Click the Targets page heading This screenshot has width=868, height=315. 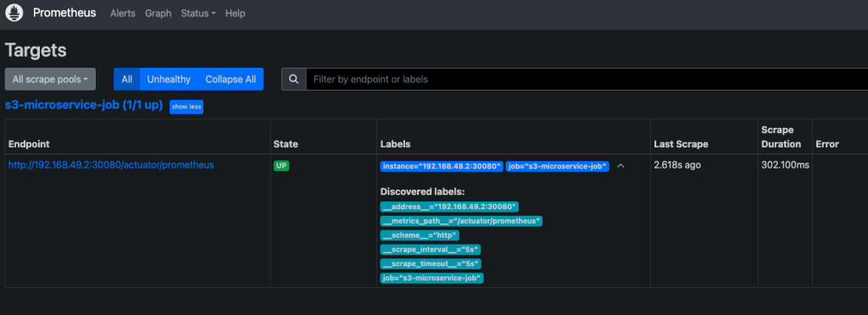point(36,51)
